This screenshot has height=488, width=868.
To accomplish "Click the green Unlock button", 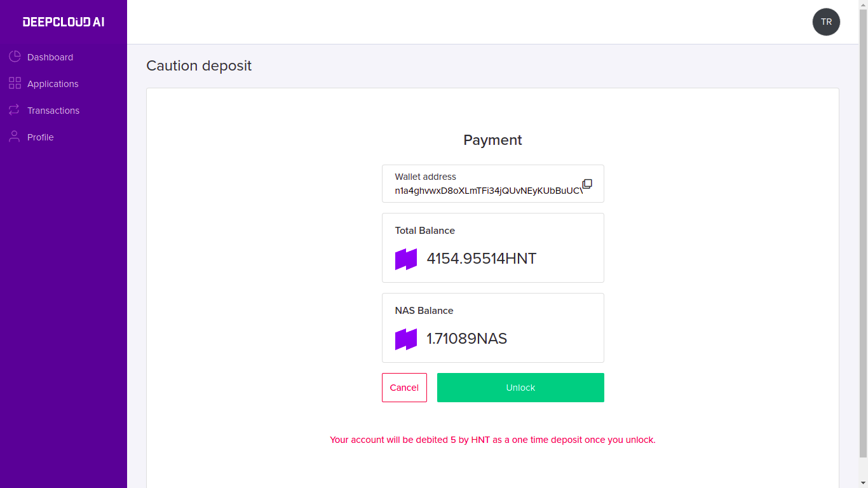I will (520, 388).
